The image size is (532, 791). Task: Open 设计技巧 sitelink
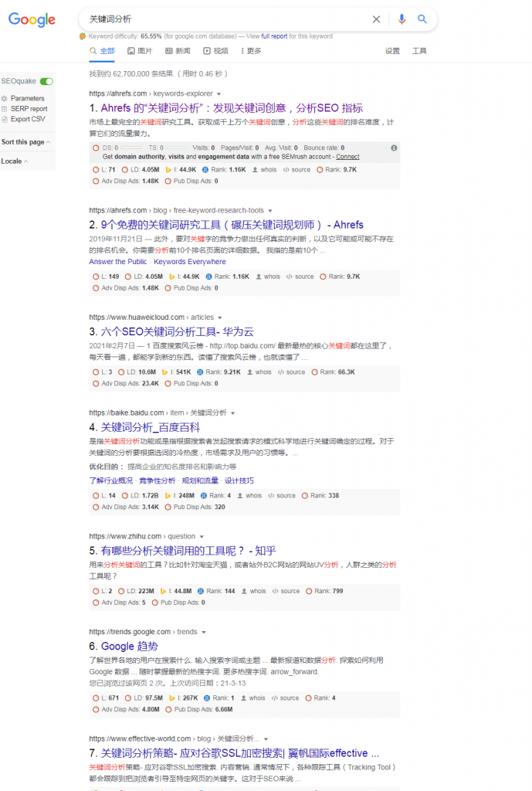tap(239, 480)
